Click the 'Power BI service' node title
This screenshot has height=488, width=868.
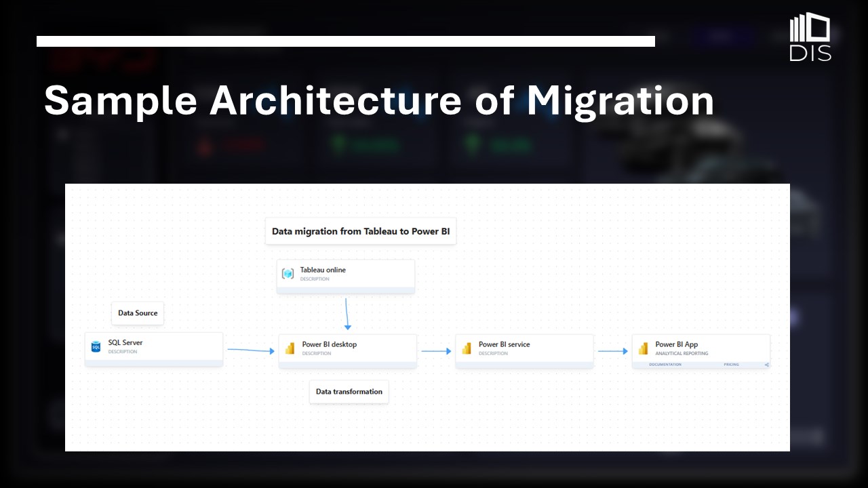(x=505, y=344)
